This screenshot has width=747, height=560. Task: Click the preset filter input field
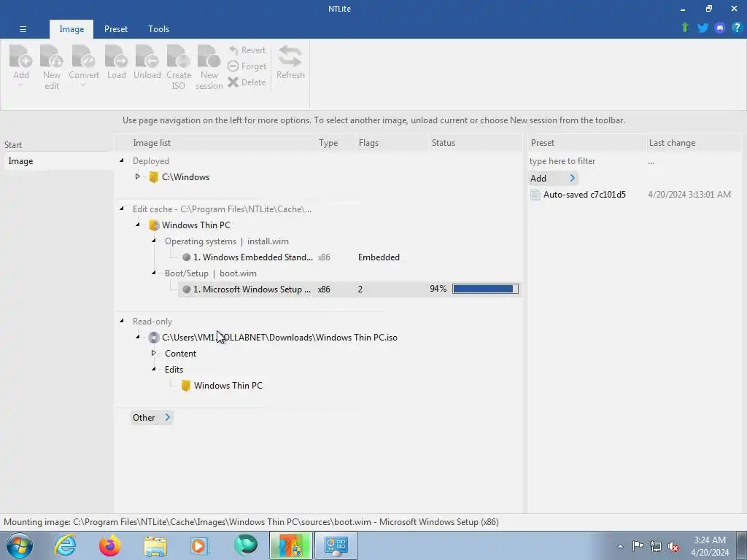(x=586, y=161)
